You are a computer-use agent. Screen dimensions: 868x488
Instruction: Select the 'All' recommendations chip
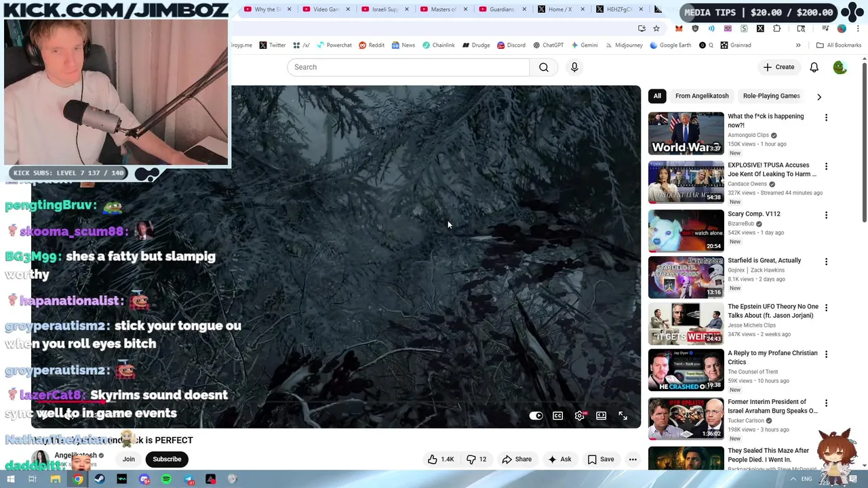[657, 96]
